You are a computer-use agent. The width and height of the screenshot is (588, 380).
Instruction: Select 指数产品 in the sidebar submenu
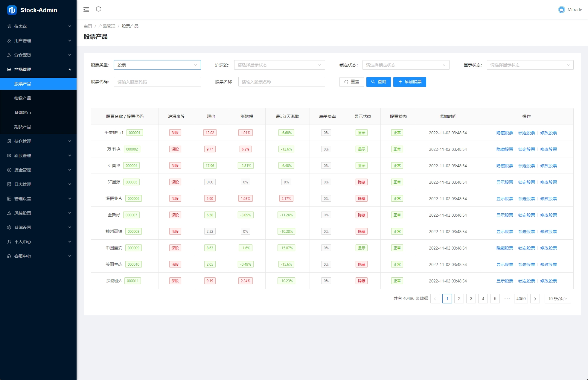(23, 98)
